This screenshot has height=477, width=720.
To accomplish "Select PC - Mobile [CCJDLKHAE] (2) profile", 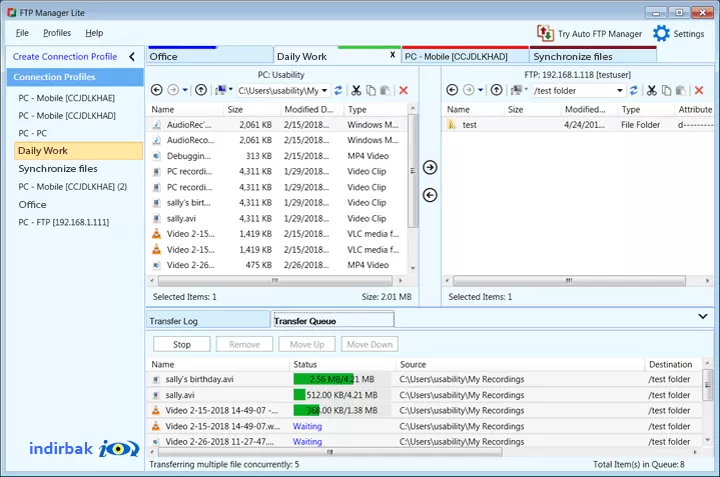I will coord(73,186).
